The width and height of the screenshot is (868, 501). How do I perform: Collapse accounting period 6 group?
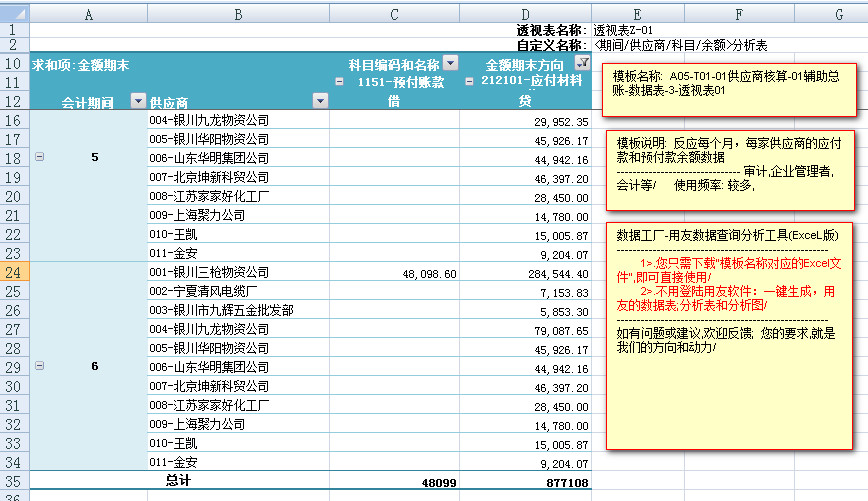(x=40, y=366)
